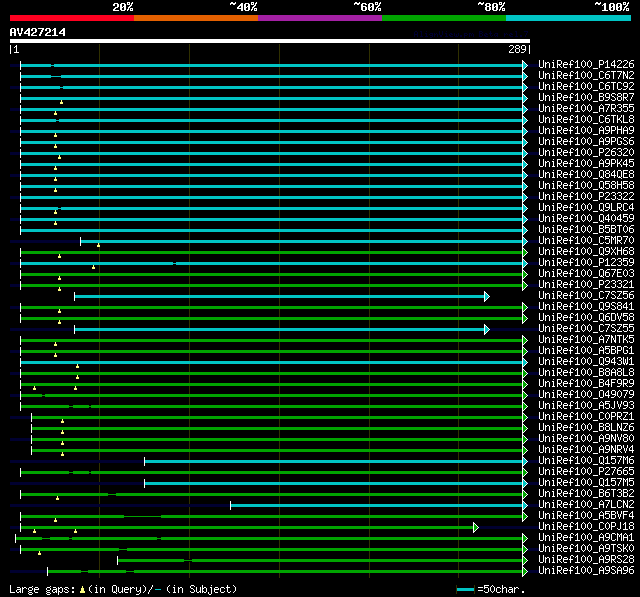Select the UniRef100_C5MR70 label

[x=586, y=241]
